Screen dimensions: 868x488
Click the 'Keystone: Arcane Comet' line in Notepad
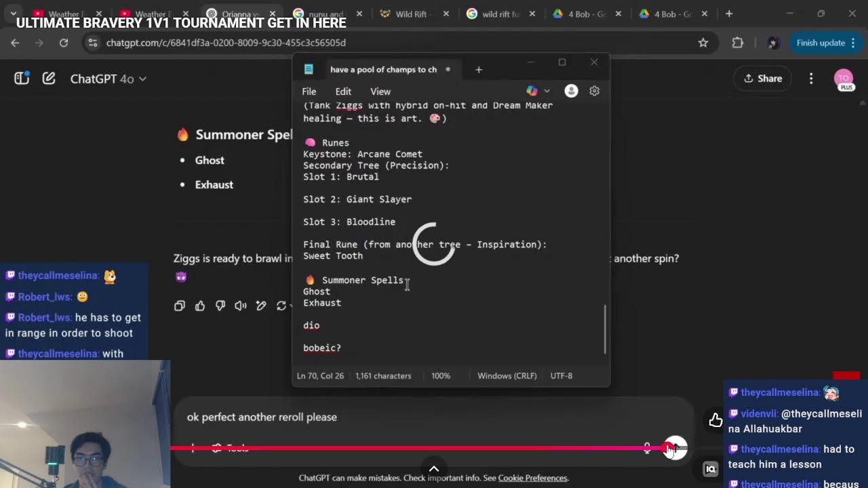[x=363, y=154]
